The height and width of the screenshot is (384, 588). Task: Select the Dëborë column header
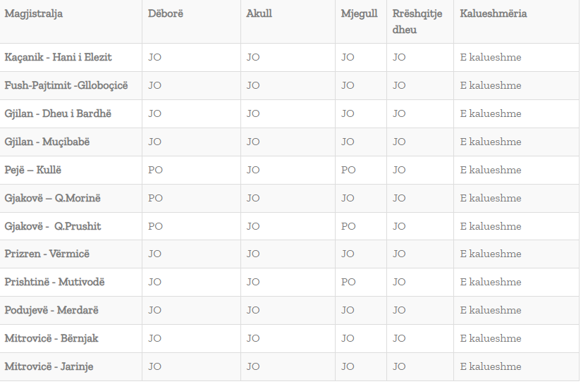166,13
